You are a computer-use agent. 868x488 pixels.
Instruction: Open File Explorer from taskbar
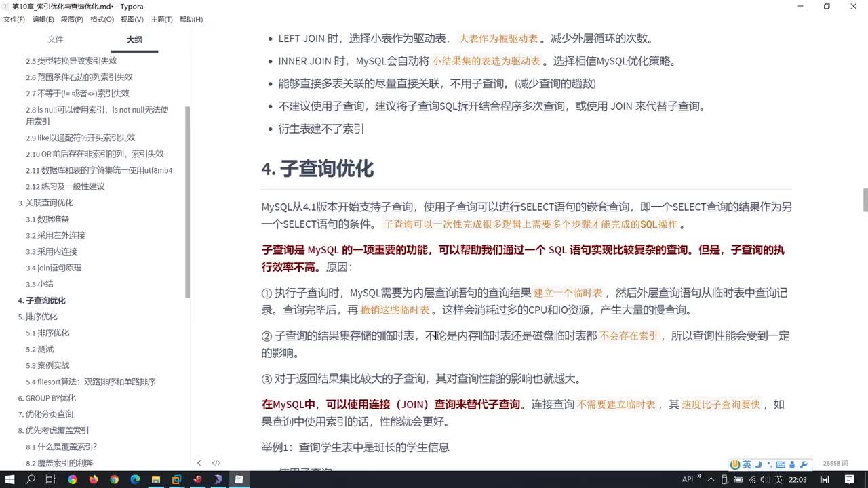tap(155, 479)
